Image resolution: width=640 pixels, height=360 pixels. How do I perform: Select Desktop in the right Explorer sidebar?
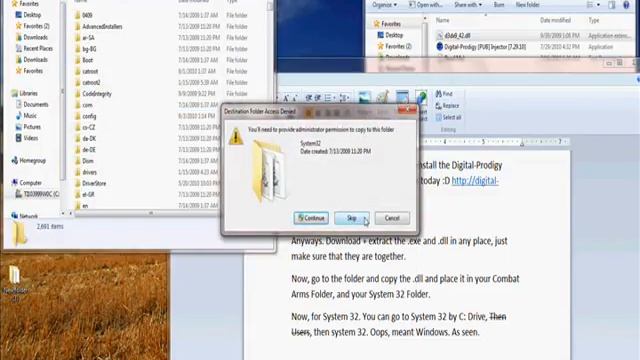(x=390, y=35)
